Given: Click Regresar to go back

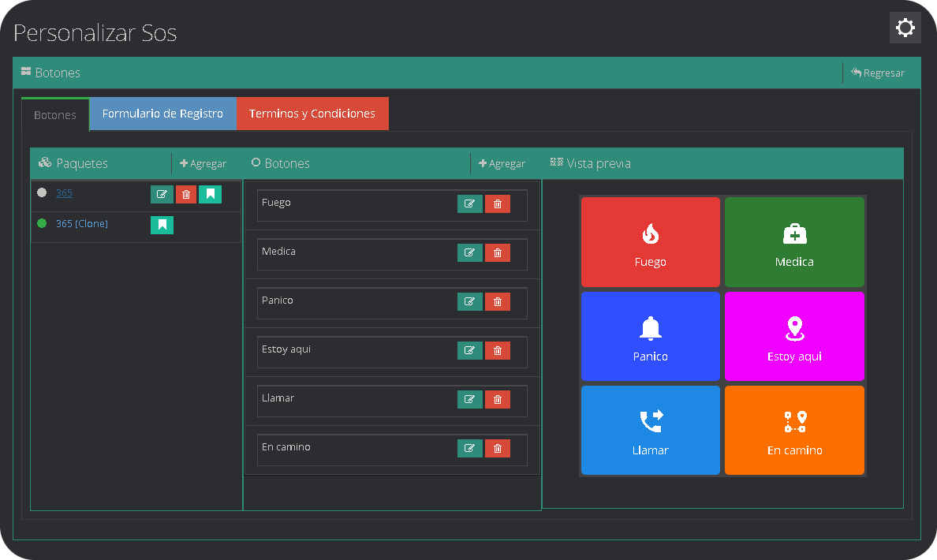Looking at the screenshot, I should point(878,73).
